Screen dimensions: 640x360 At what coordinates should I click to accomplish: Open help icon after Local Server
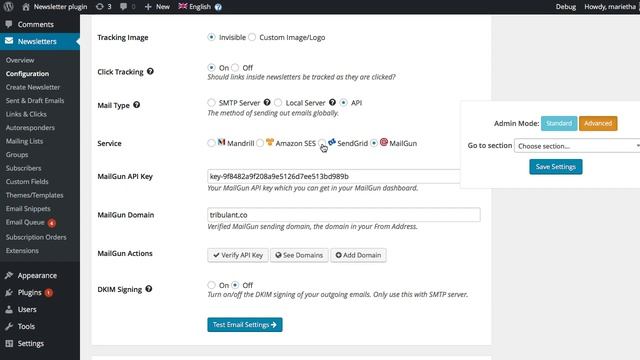332,102
